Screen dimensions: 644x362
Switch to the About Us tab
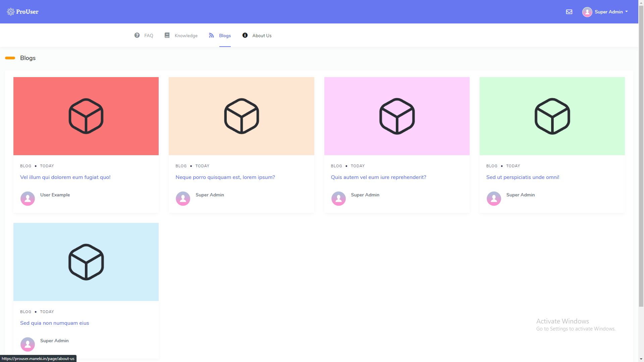coord(262,36)
